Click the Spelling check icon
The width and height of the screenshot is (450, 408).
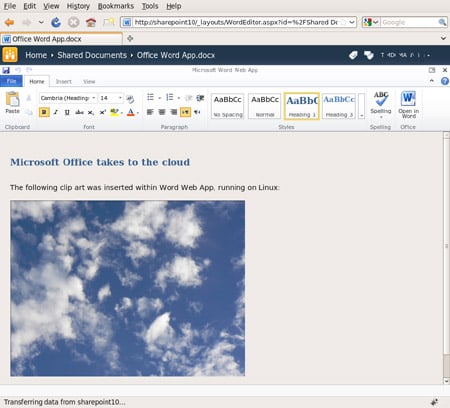(381, 99)
